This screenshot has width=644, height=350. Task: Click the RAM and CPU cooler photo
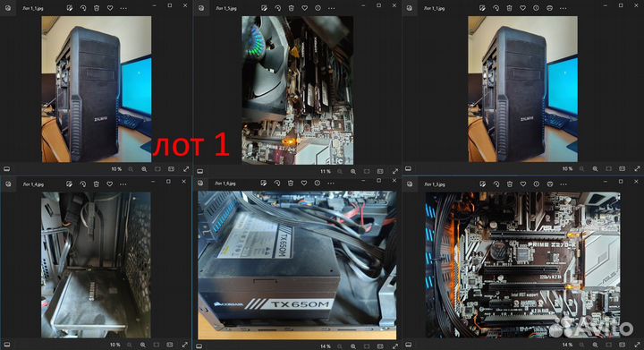297,90
